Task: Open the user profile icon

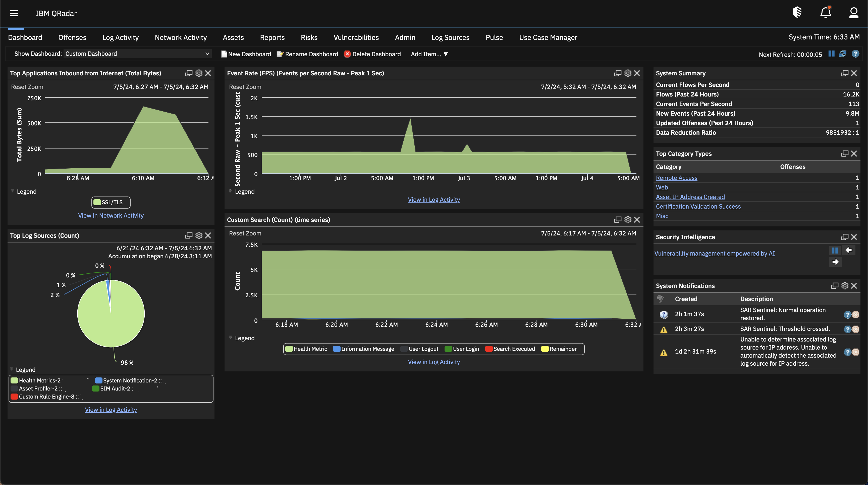Action: pos(853,13)
